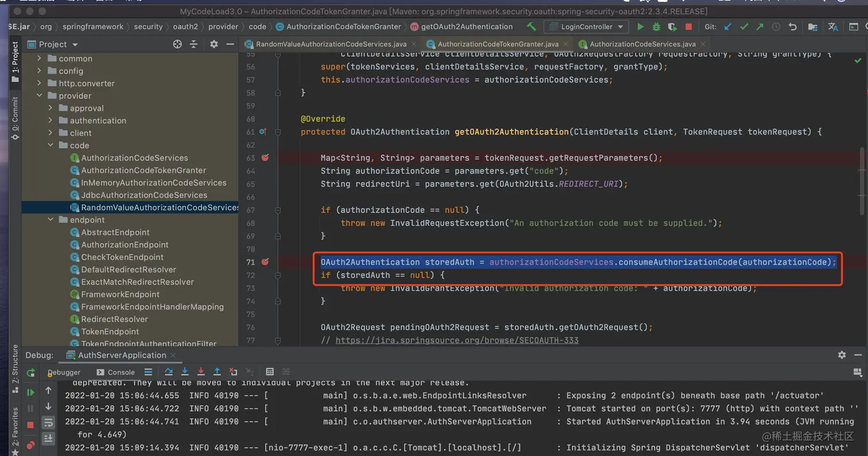
Task: Switch to the Debugger tab
Action: (64, 372)
